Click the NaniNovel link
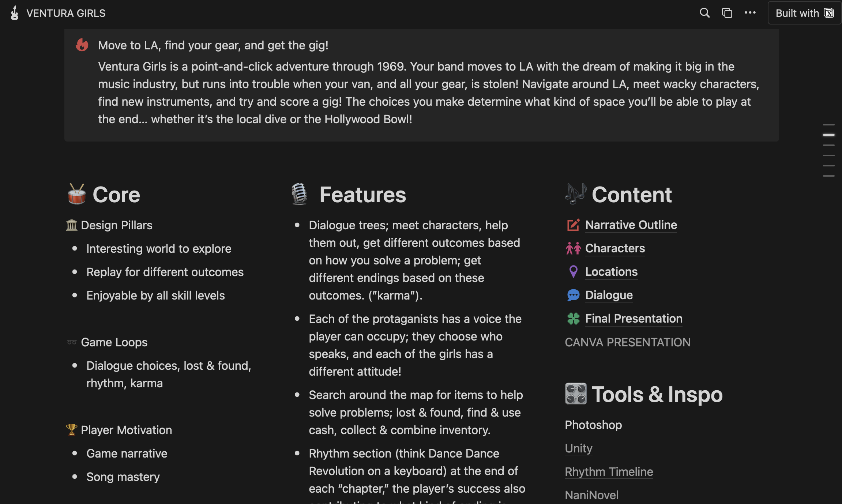 (x=591, y=495)
